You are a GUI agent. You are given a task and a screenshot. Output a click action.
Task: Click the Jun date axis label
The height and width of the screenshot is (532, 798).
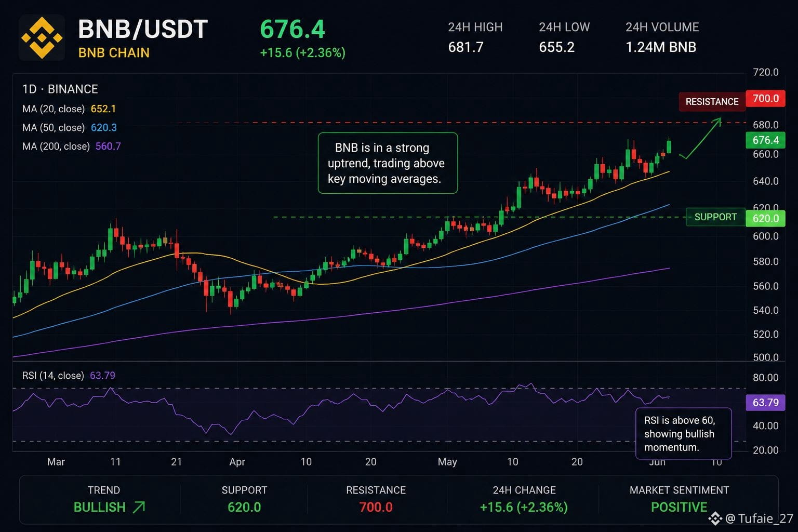[x=657, y=462]
